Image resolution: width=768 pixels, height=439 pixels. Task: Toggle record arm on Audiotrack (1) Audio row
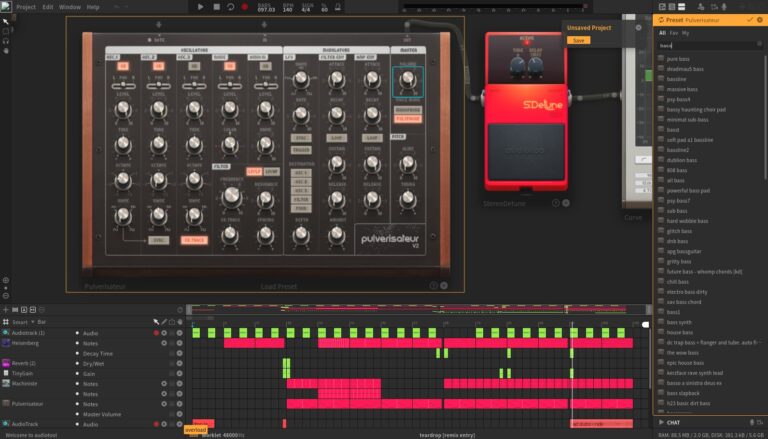tap(156, 333)
